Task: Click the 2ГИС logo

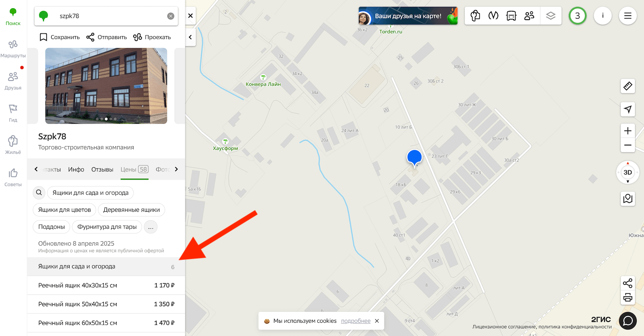Action: [x=601, y=319]
